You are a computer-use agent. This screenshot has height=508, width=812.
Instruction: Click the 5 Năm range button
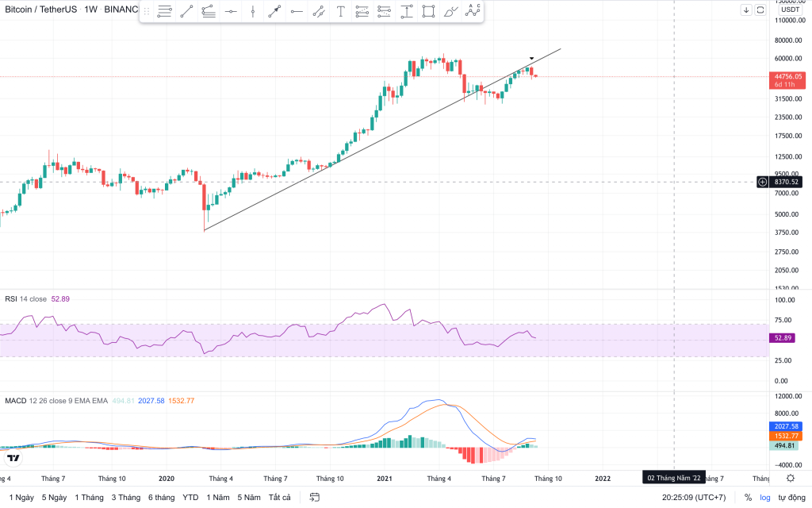click(249, 498)
